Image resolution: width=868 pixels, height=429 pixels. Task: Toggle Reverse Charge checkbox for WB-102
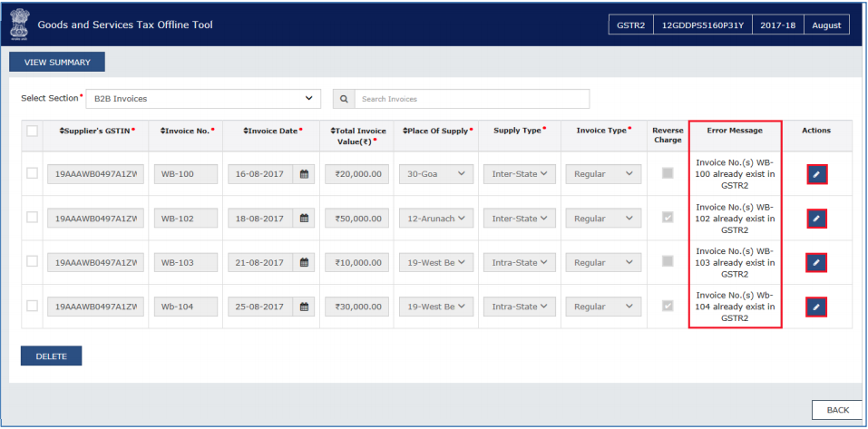(668, 218)
